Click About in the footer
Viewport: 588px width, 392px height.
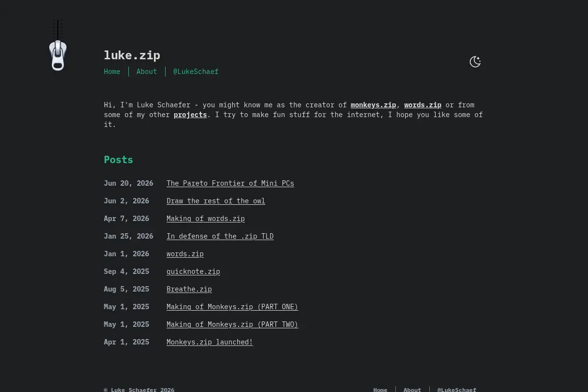[412, 390]
